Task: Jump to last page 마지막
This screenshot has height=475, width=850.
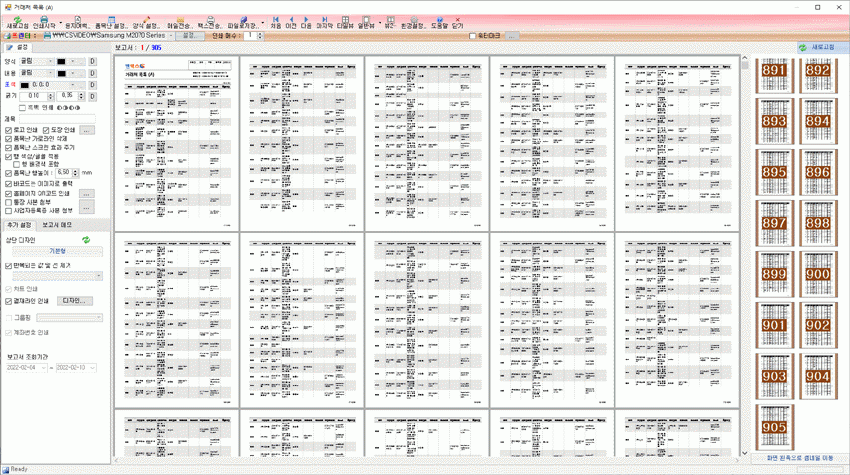Action: click(x=324, y=23)
